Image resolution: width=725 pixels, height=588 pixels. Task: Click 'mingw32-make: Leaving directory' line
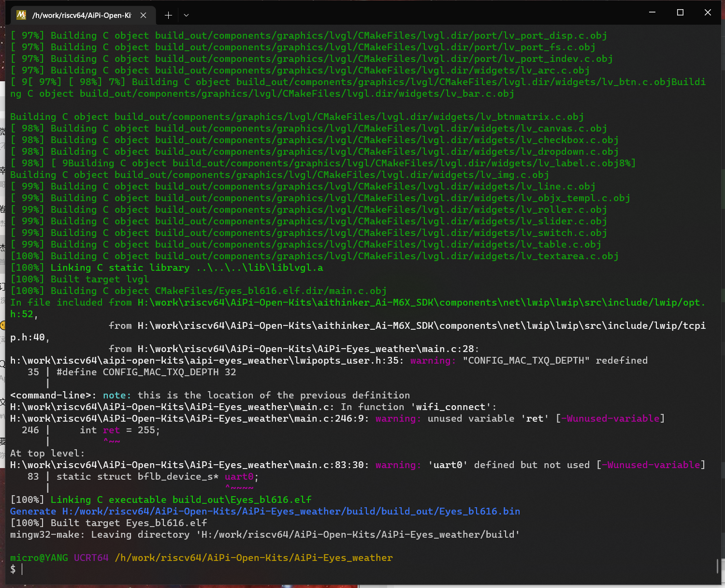(265, 534)
